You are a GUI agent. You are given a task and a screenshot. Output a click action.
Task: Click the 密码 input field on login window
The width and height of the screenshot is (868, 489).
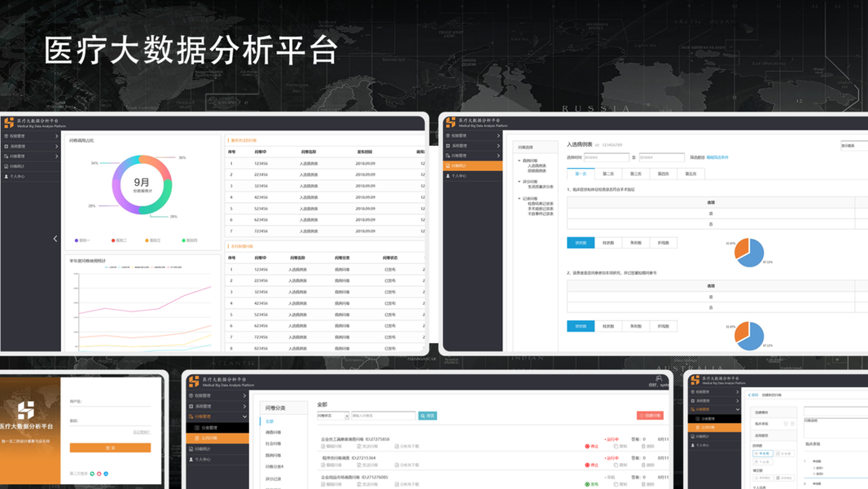(110, 422)
